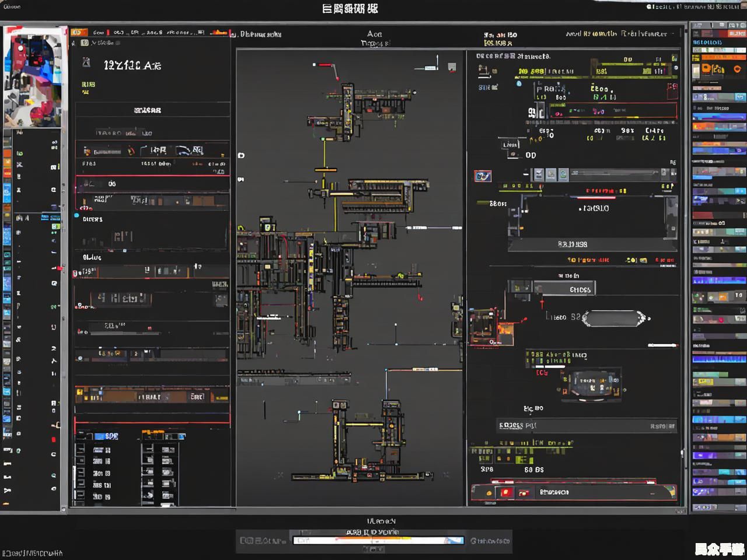
Task: Click the icon left of the large left-panel heading
Action: 86,63
